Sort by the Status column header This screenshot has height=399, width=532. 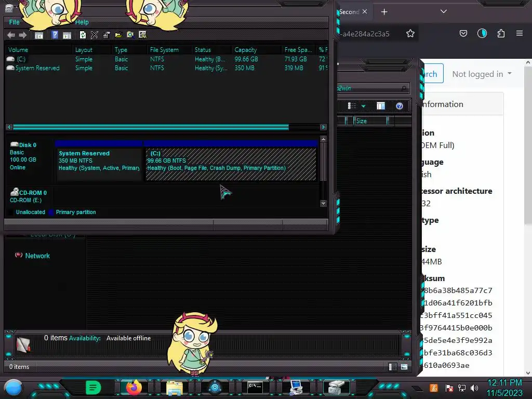pyautogui.click(x=212, y=49)
